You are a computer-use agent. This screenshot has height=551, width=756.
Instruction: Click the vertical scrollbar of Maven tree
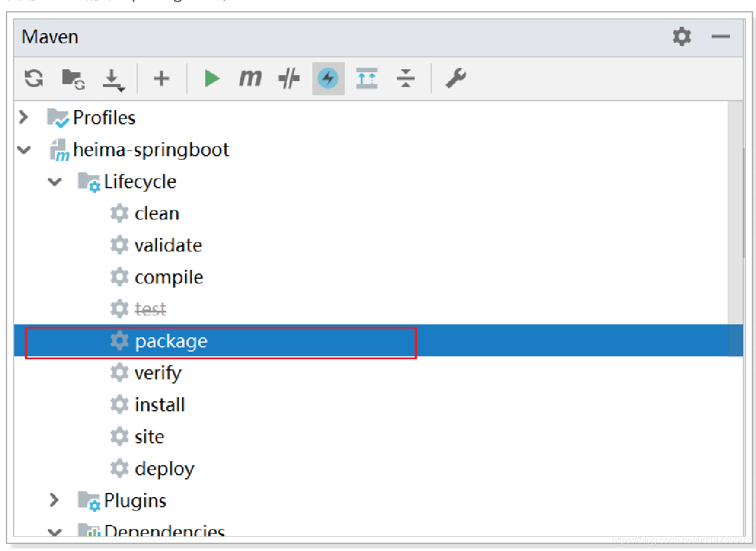[x=744, y=201]
